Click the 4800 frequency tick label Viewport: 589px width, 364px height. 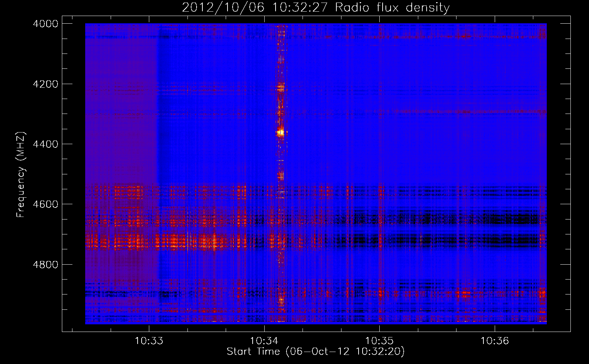[45, 265]
